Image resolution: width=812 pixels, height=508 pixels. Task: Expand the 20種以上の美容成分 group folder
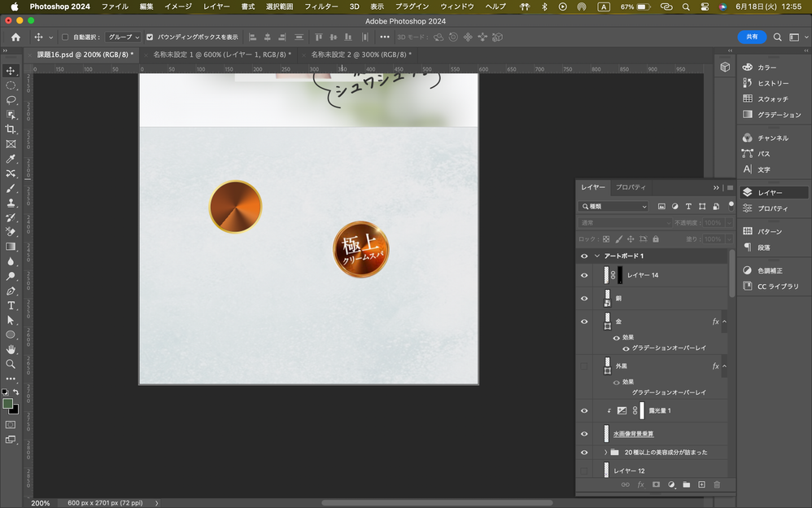point(605,452)
